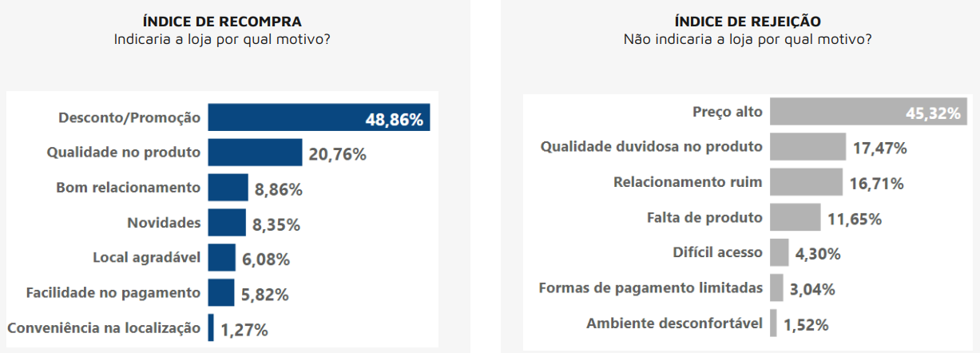Click the 45,32% data label

933,113
